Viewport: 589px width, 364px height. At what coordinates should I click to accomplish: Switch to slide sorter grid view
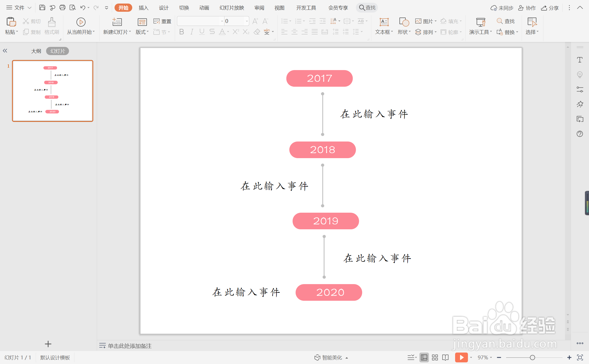[x=435, y=357]
